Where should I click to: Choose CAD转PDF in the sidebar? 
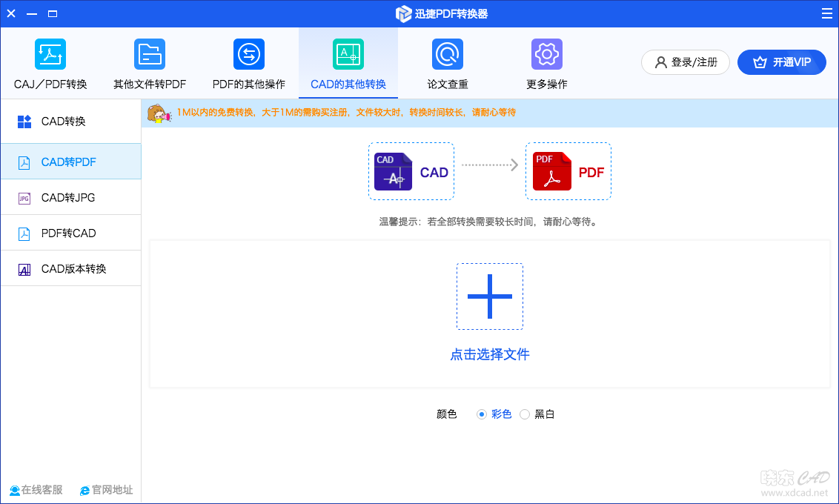[x=70, y=162]
